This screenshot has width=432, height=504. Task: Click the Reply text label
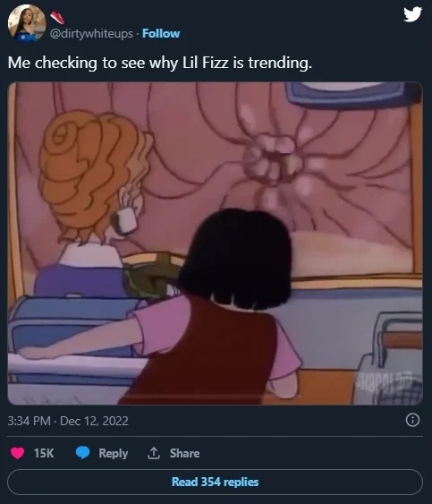coord(113,453)
